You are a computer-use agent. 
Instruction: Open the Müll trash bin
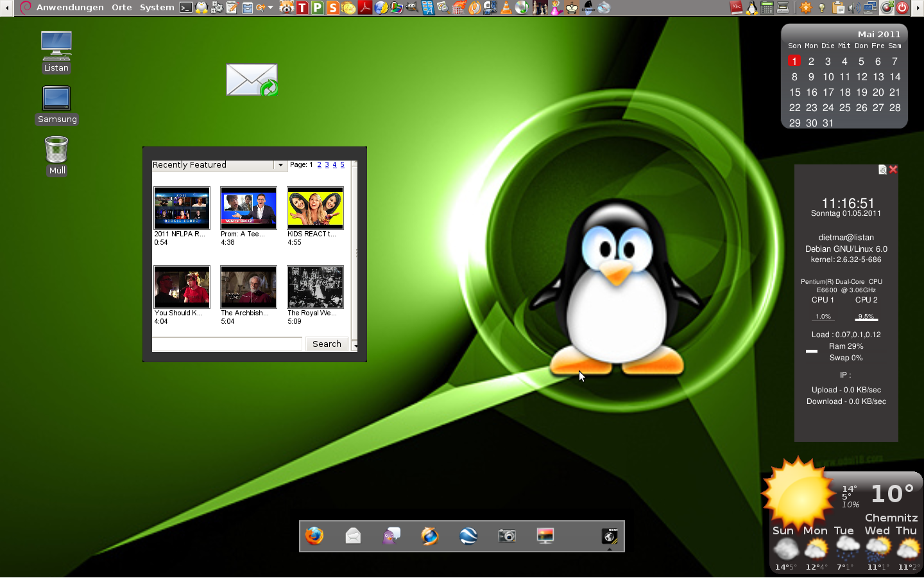pos(56,155)
